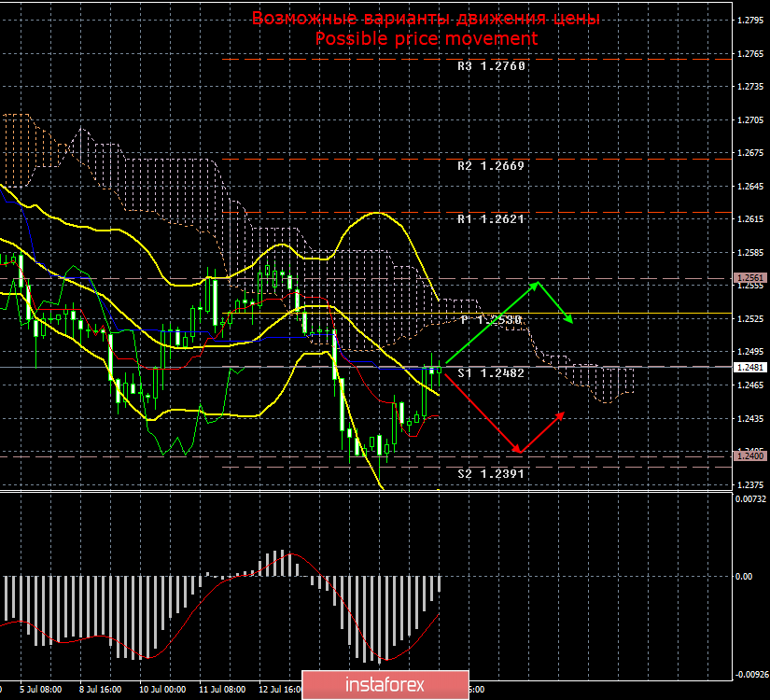Click the 1.2615 price axis value
The width and height of the screenshot is (770, 700).
[750, 219]
